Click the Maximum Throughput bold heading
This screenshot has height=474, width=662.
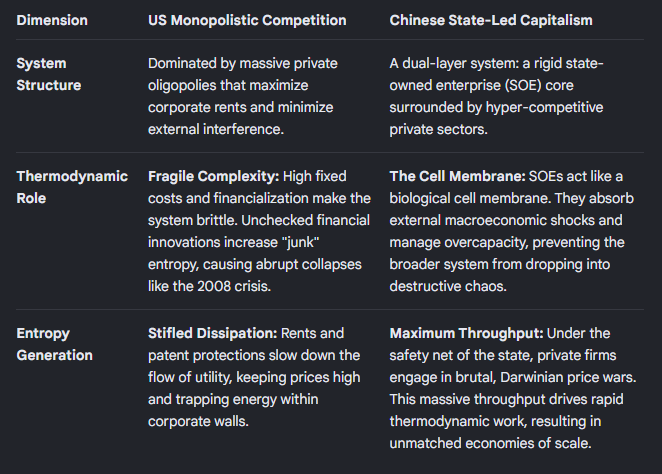(x=467, y=333)
